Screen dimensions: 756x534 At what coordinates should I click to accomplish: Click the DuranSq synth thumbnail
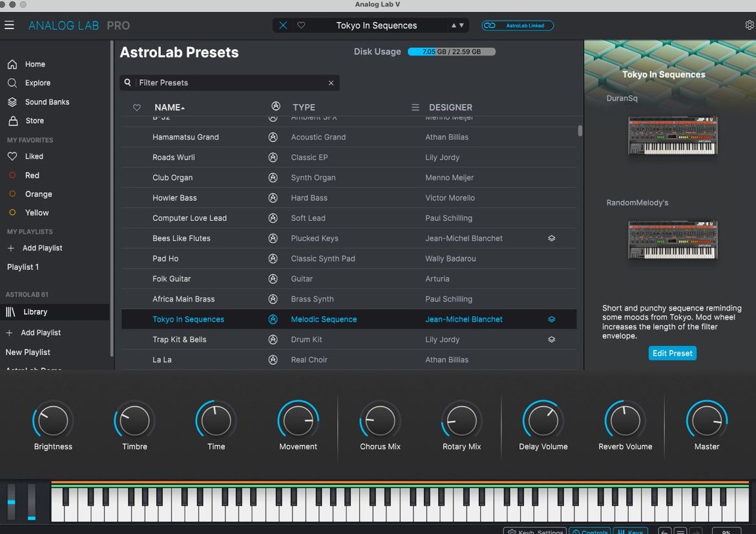click(x=673, y=136)
